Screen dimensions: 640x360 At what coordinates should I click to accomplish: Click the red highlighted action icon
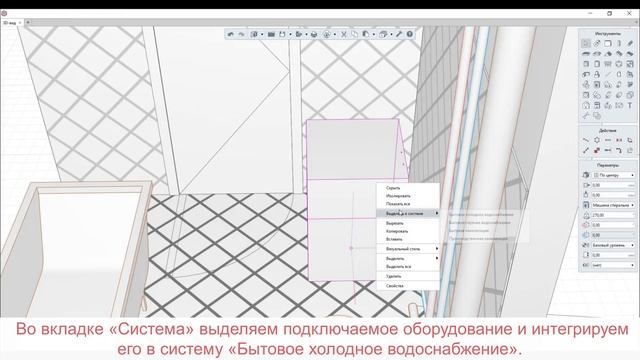pyautogui.click(x=597, y=151)
